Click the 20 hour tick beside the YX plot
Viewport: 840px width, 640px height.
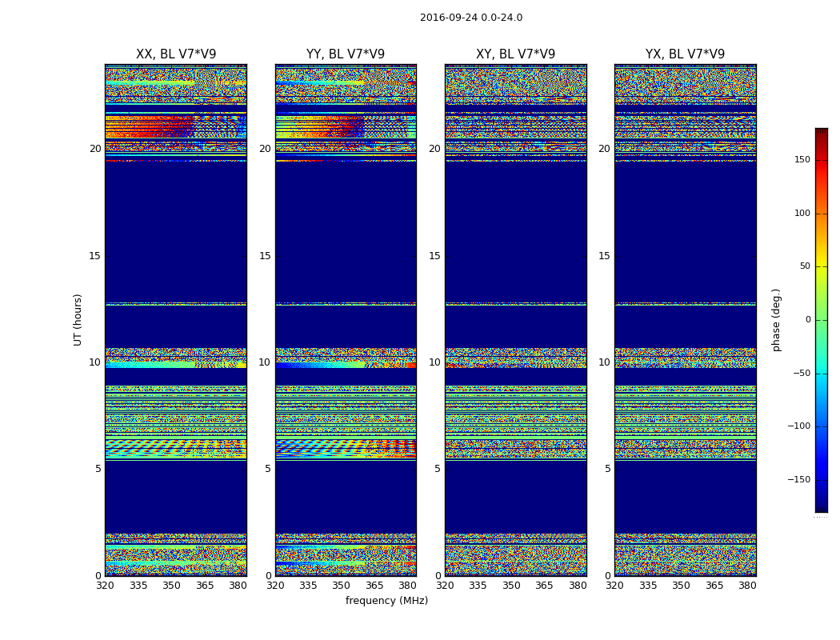pyautogui.click(x=604, y=149)
